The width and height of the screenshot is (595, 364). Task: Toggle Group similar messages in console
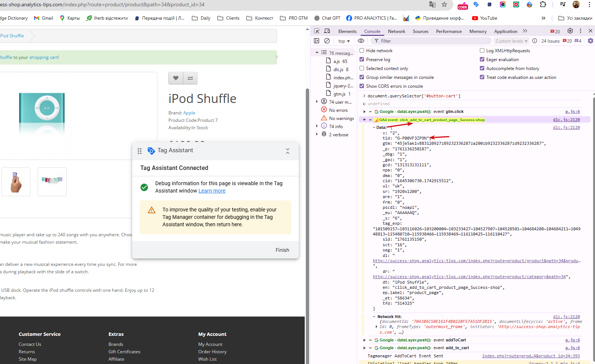362,77
